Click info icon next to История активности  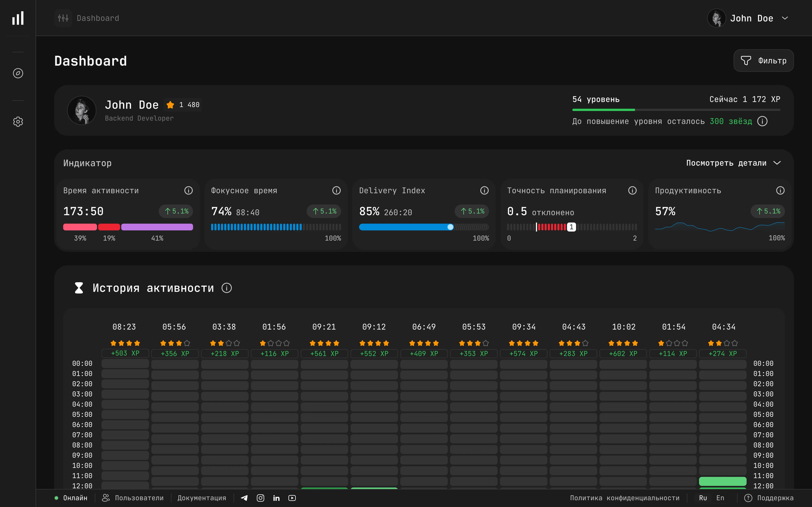click(226, 288)
